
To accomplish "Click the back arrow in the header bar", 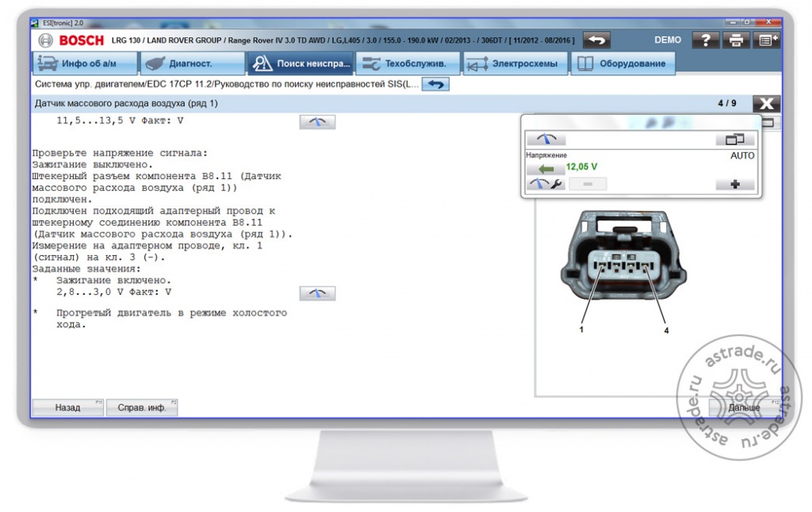I will [x=596, y=40].
